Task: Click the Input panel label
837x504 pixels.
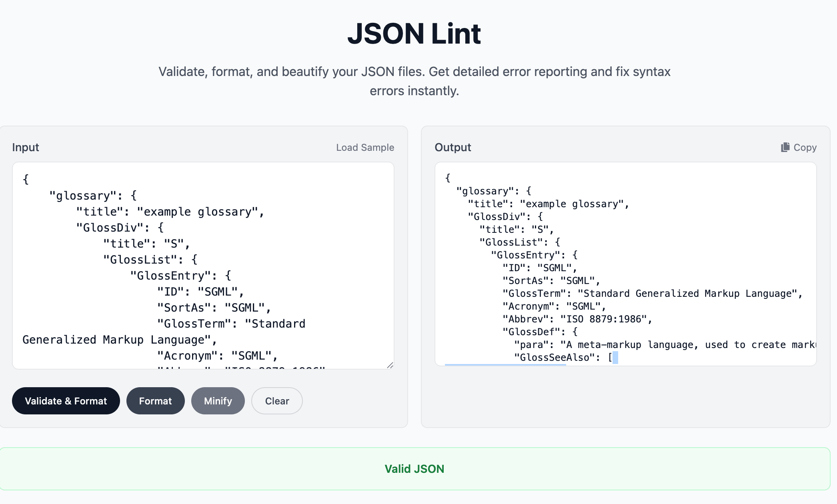Action: pyautogui.click(x=25, y=147)
